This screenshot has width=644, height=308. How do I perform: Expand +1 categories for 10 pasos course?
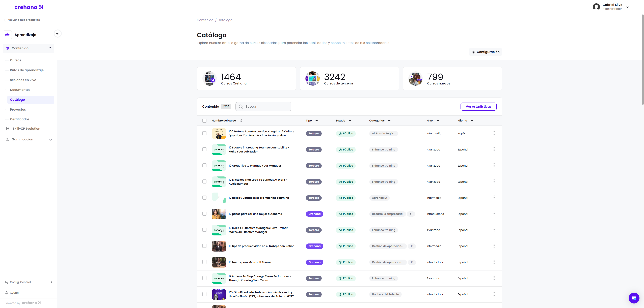[411, 214]
